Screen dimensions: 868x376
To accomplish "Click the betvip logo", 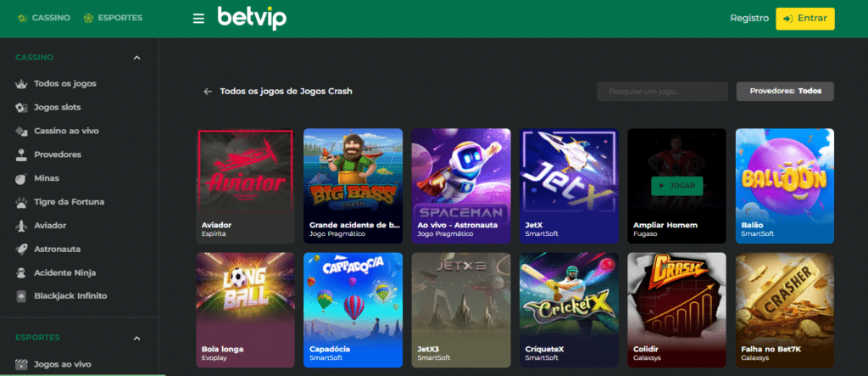I will pyautogui.click(x=252, y=19).
